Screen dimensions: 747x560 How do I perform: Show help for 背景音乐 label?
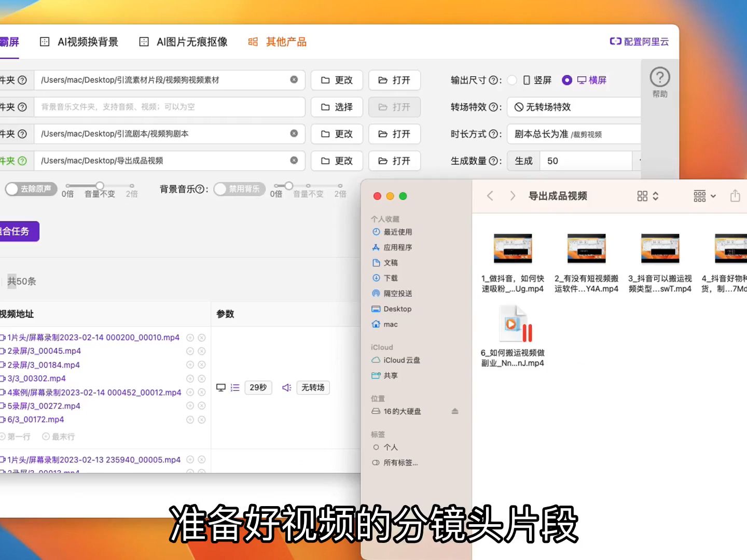[x=200, y=189]
